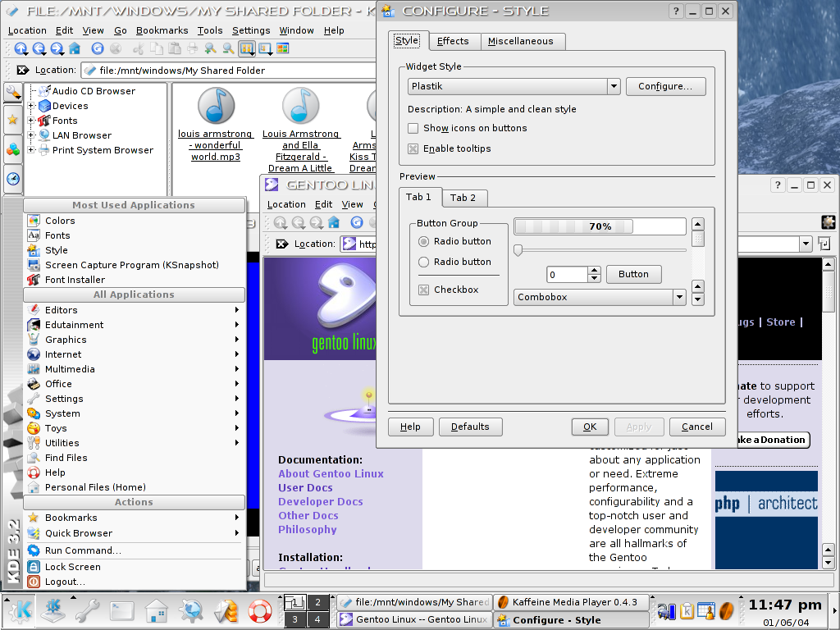
Task: Go up one folder in file manager
Action: pyautogui.click(x=21, y=48)
